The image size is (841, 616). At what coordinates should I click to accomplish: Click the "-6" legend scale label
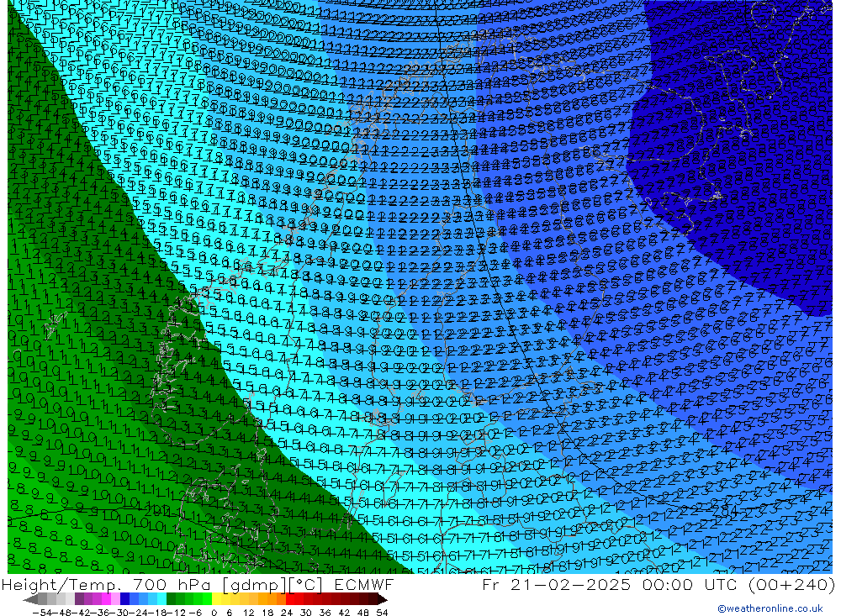pyautogui.click(x=195, y=613)
